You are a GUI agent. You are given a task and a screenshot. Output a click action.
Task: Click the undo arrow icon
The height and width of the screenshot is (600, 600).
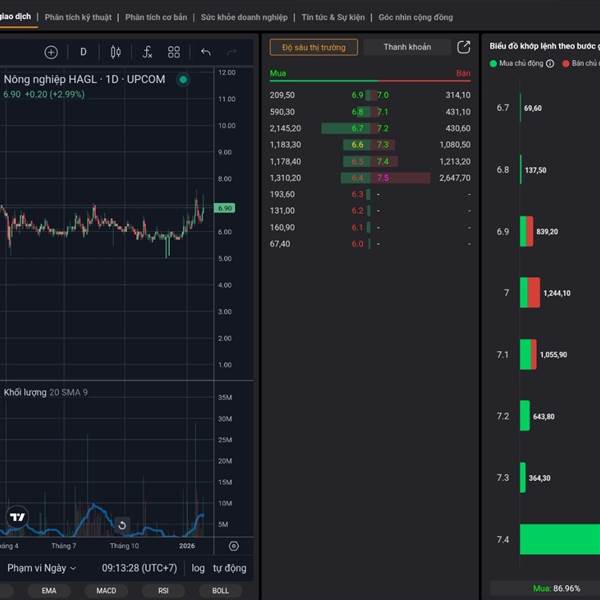pos(206,52)
